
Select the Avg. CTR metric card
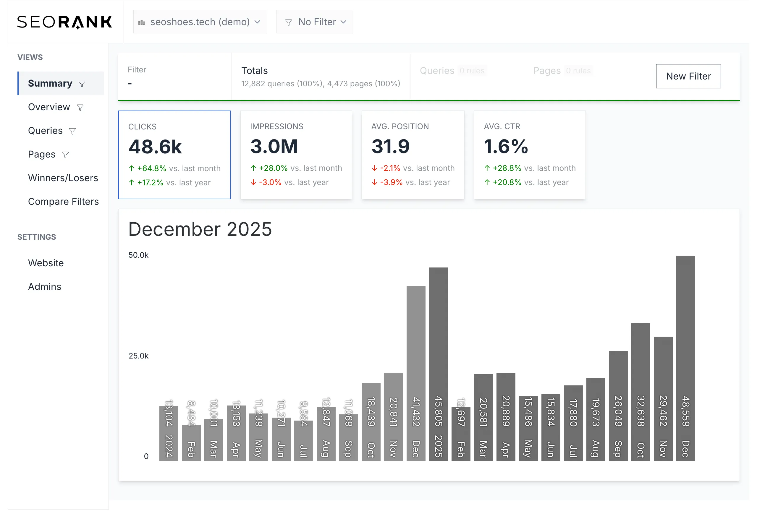(530, 155)
